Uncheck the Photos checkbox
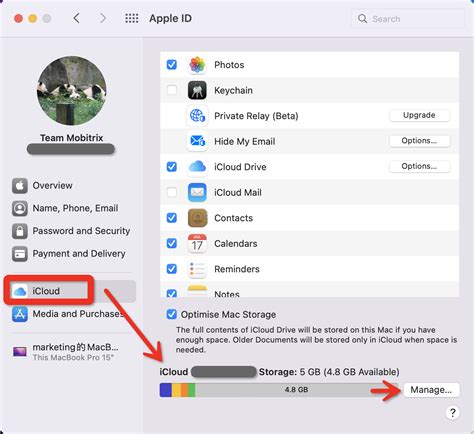Screen dimensions: 474x434 point(172,64)
